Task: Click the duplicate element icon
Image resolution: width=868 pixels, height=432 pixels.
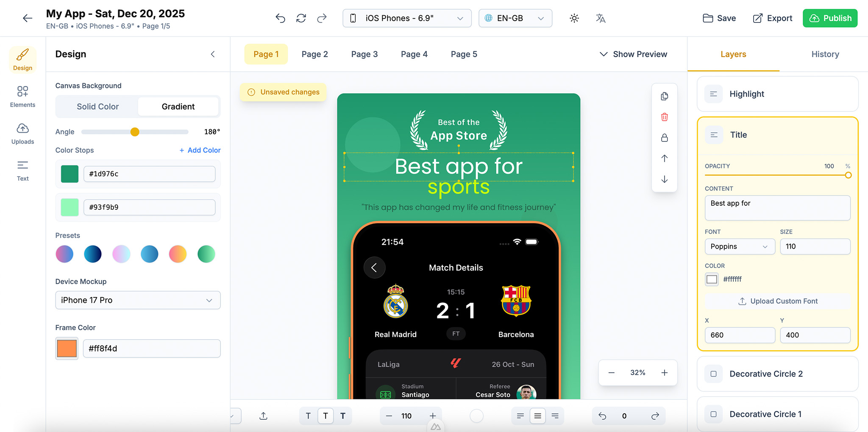Action: point(664,96)
